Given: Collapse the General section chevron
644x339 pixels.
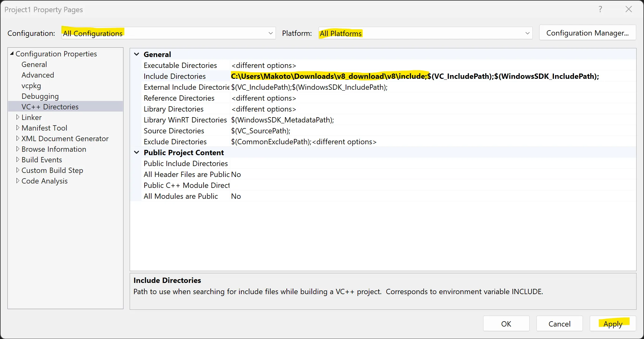Looking at the screenshot, I should tap(137, 54).
